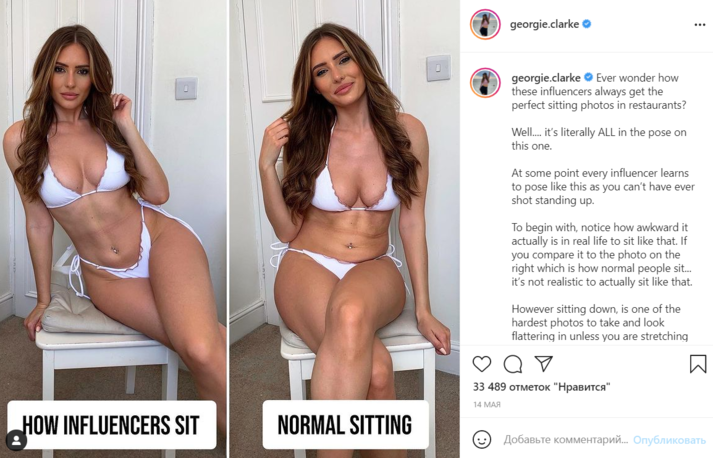Open georgie.clarke username in the header

coord(544,24)
